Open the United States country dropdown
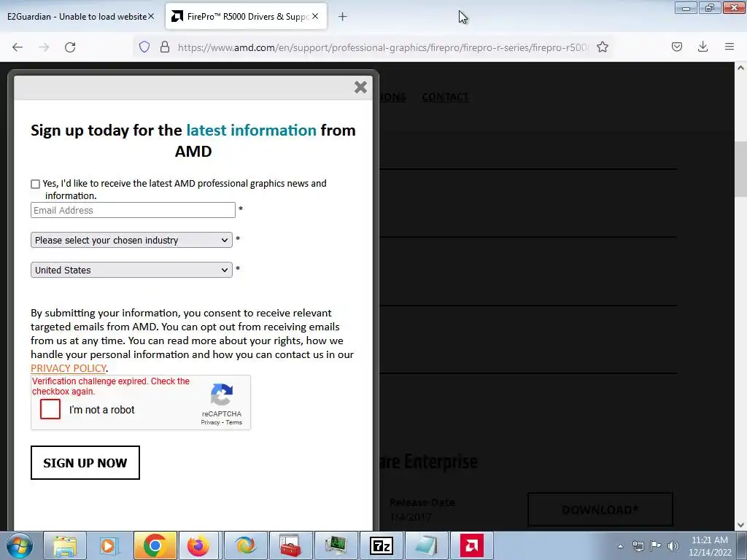 131,270
